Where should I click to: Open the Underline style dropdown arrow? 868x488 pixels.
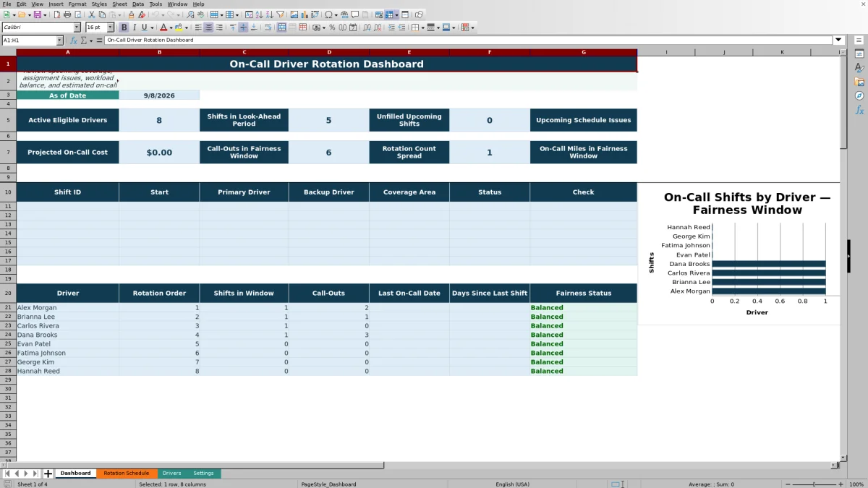coord(152,27)
